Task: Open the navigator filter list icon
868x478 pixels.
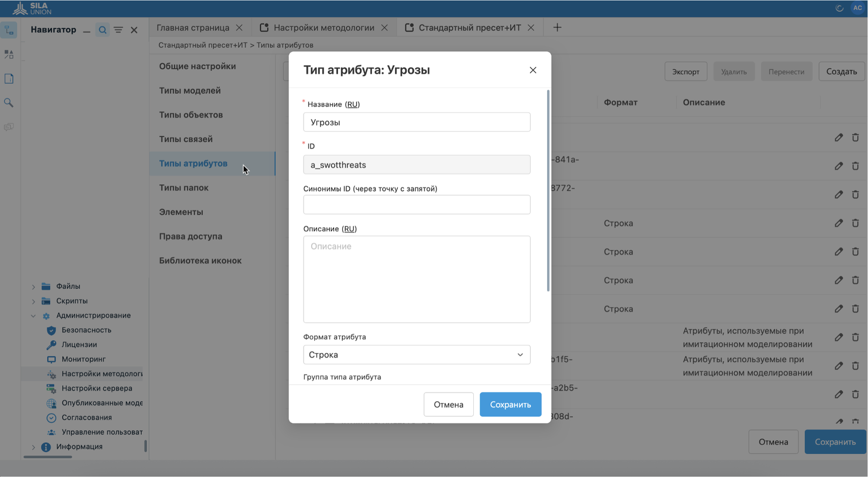Action: coord(118,30)
